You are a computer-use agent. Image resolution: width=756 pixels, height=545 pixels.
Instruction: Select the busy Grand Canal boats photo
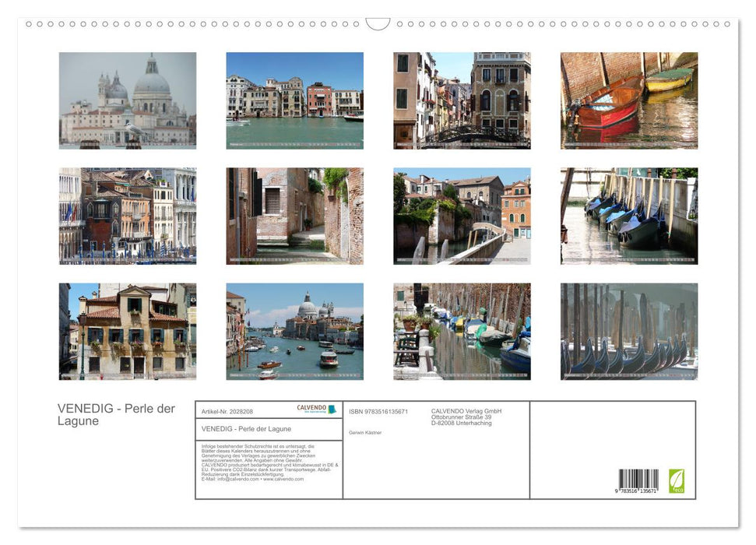(x=294, y=332)
